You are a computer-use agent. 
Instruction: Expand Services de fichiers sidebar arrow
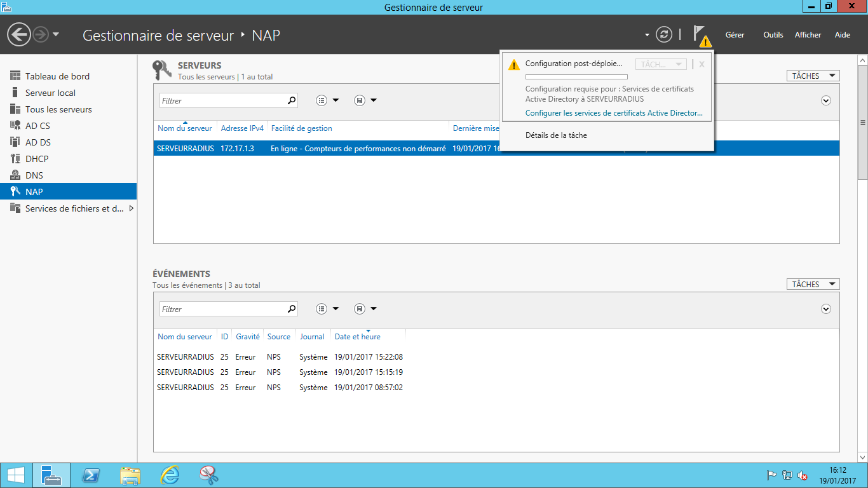point(132,208)
